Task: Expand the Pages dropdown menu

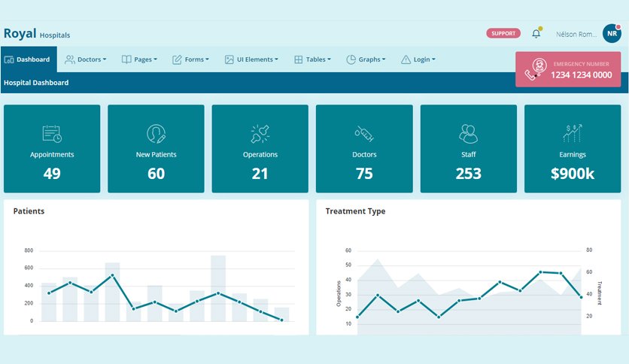Action: tap(146, 59)
